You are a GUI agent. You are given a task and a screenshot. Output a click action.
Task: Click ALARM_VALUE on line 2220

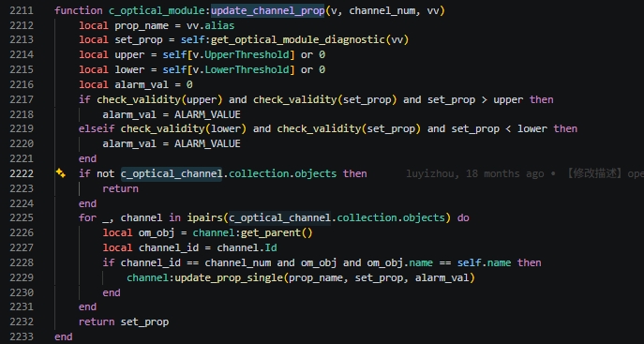[207, 143]
